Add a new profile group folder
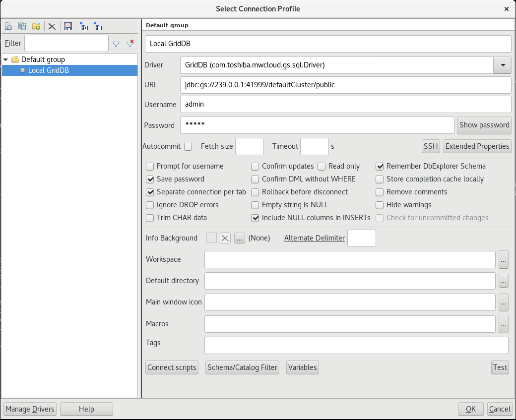The image size is (516, 420). 36,26
